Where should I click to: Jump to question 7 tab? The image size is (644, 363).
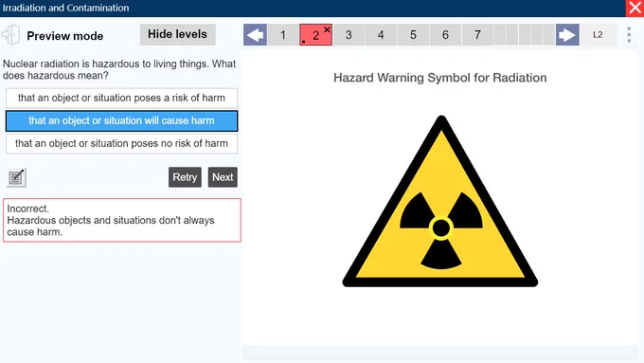477,35
